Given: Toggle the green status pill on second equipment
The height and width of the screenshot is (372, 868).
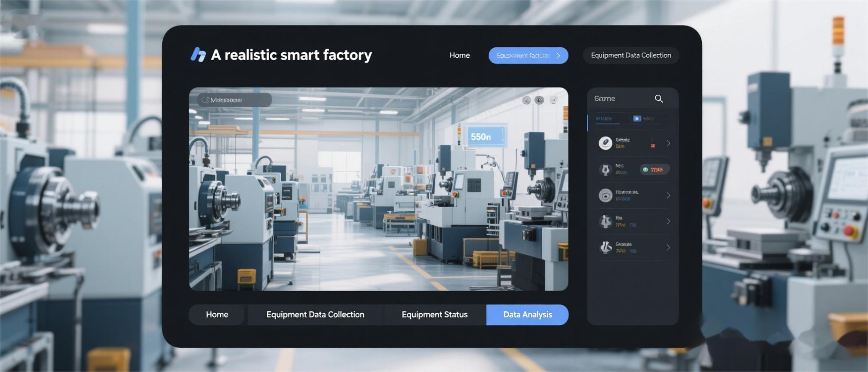Looking at the screenshot, I should [654, 169].
